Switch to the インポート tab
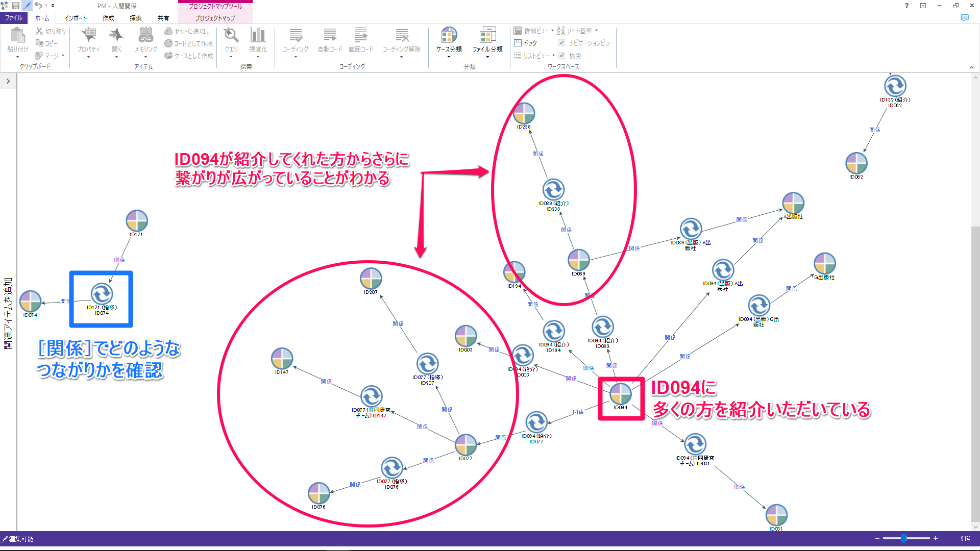 (76, 18)
